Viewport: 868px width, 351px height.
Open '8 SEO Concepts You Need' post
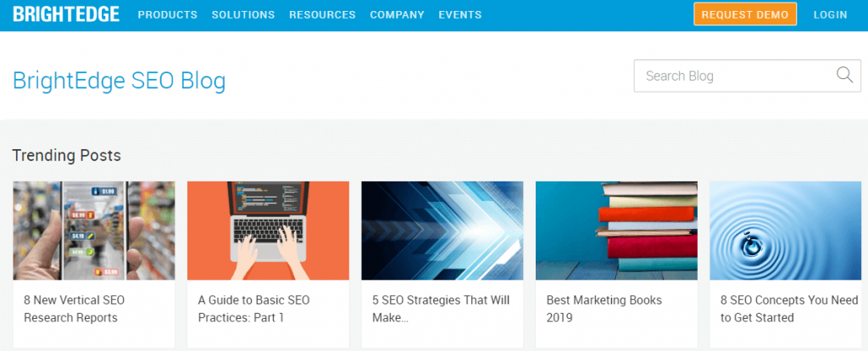789,309
